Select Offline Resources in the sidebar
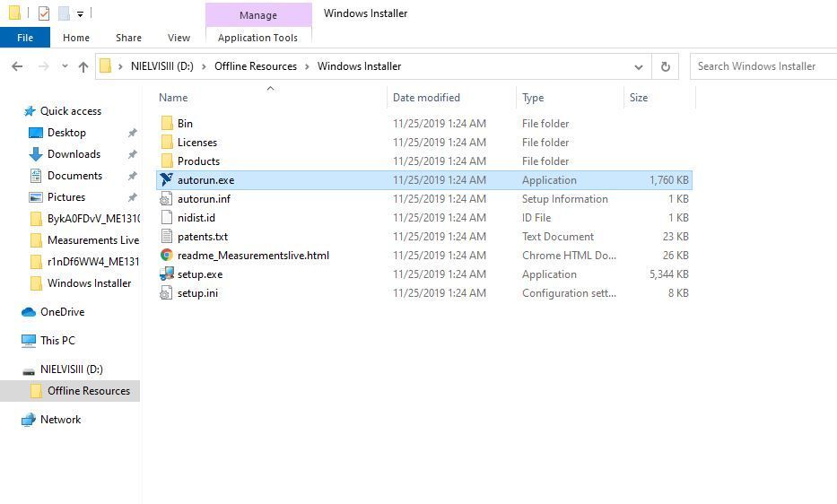 [x=89, y=391]
